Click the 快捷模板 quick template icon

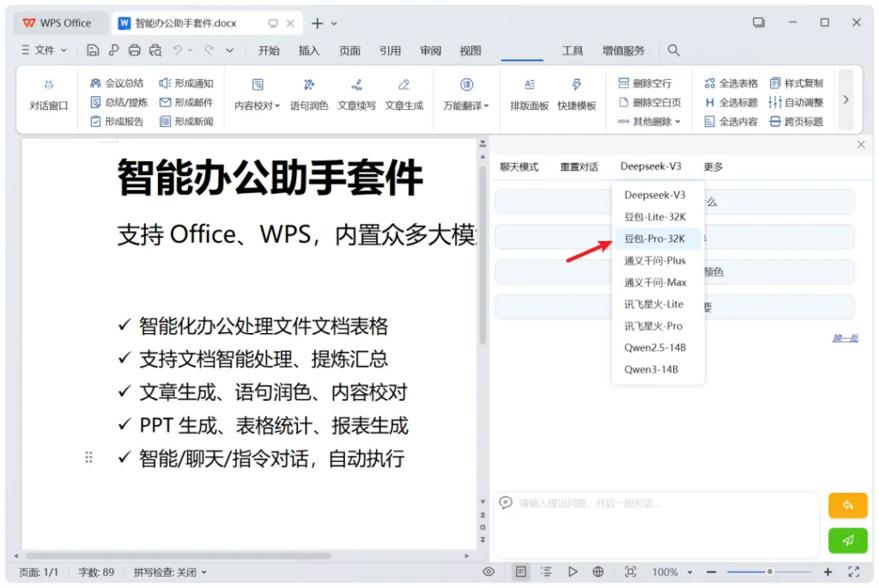pyautogui.click(x=576, y=85)
